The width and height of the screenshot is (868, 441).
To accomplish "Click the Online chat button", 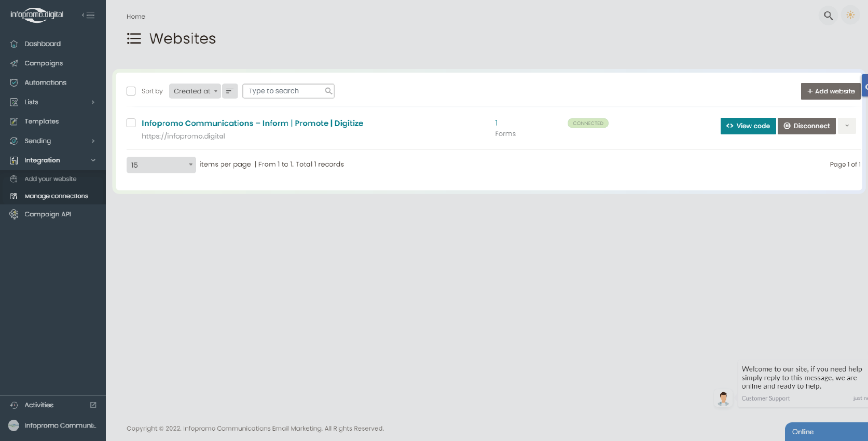I will (826, 432).
